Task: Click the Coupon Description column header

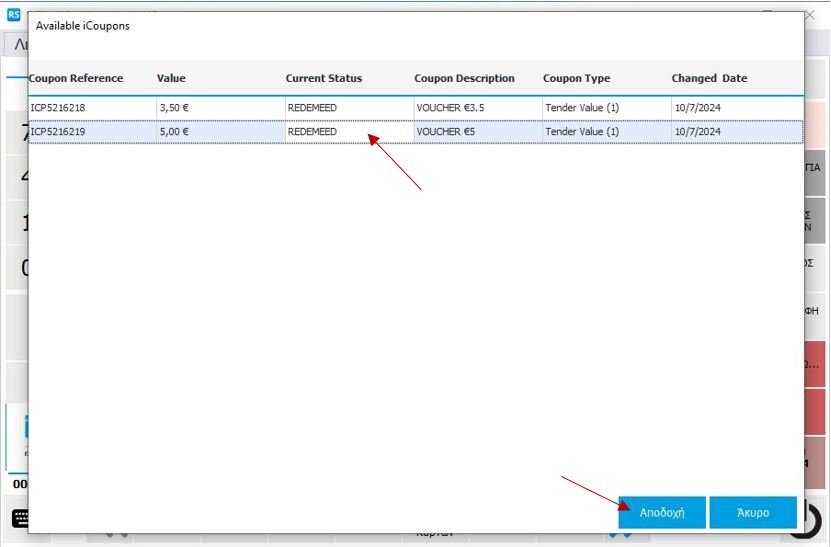Action: [464, 78]
